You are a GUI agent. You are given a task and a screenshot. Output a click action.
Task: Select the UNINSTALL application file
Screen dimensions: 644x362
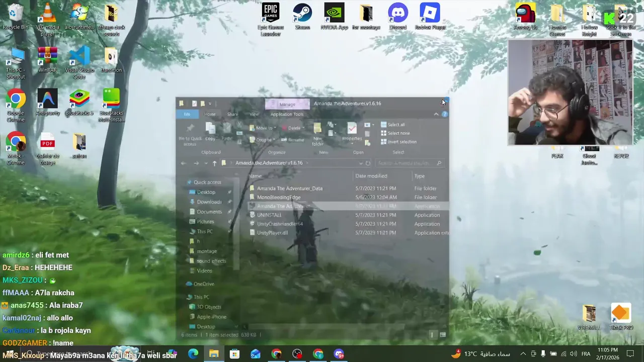[269, 215]
